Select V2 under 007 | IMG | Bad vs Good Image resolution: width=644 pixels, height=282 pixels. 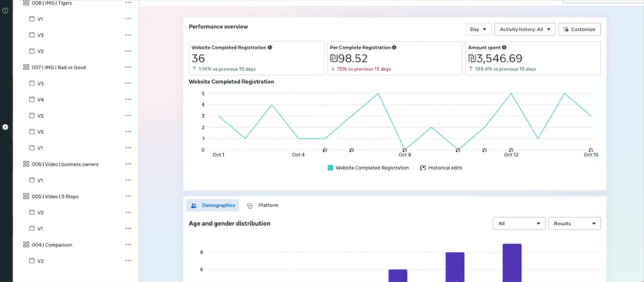[40, 116]
